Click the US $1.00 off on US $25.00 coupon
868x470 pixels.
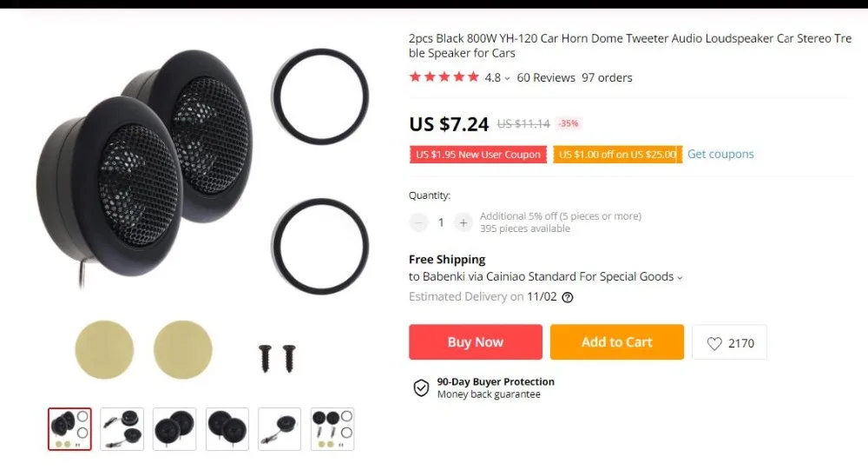click(x=618, y=155)
